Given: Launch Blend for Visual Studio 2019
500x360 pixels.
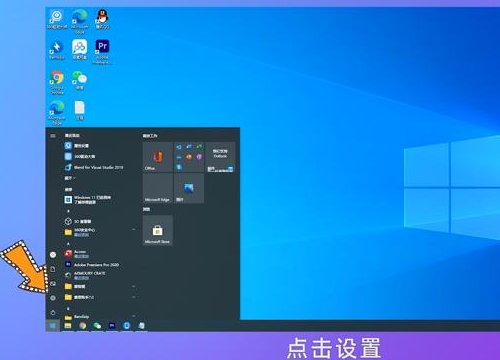Looking at the screenshot, I should coord(94,167).
